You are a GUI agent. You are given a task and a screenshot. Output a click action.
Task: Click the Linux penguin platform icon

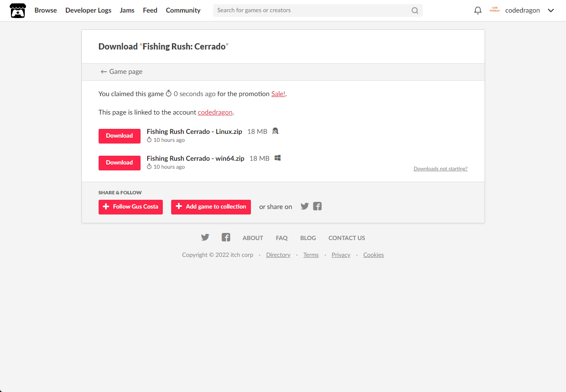coord(275,131)
